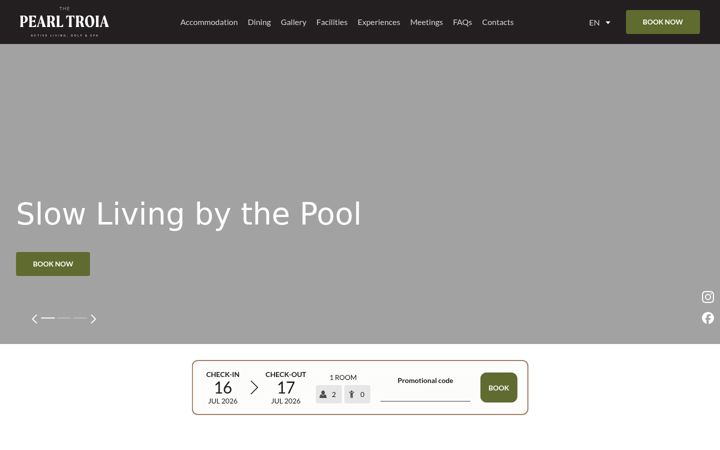Go to the previous hero slide arrow
Screen dimensions: 720x450
point(34,319)
